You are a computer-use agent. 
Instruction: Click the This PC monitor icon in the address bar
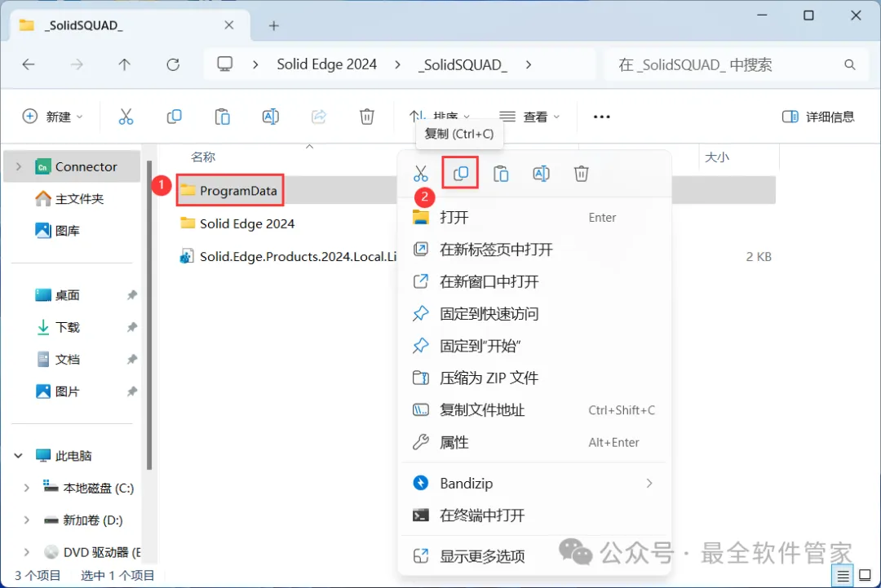click(x=225, y=64)
